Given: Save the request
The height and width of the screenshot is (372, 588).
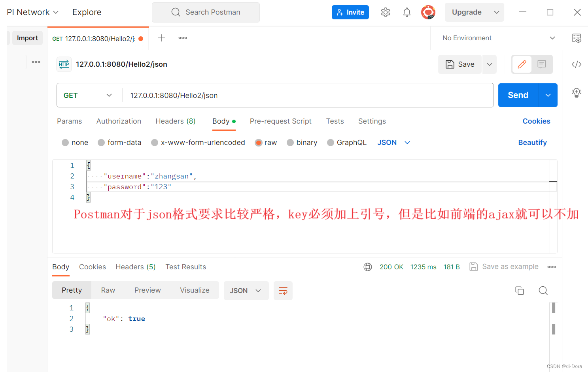Looking at the screenshot, I should 460,64.
